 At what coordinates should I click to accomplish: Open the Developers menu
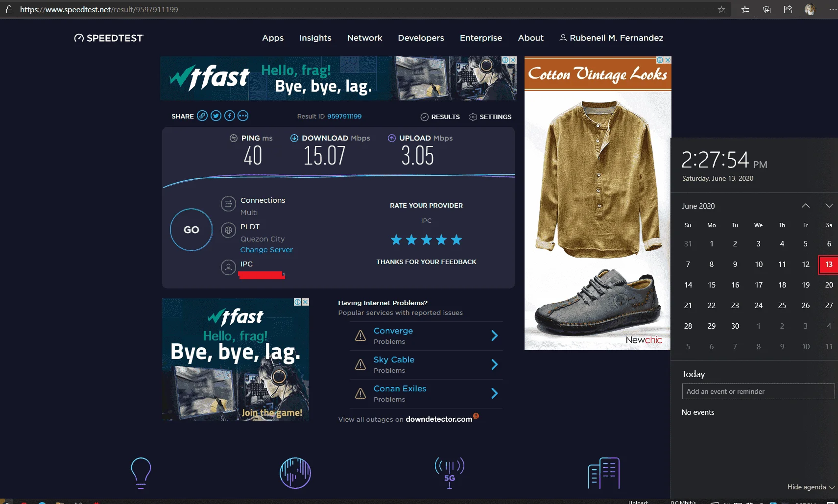click(x=421, y=38)
